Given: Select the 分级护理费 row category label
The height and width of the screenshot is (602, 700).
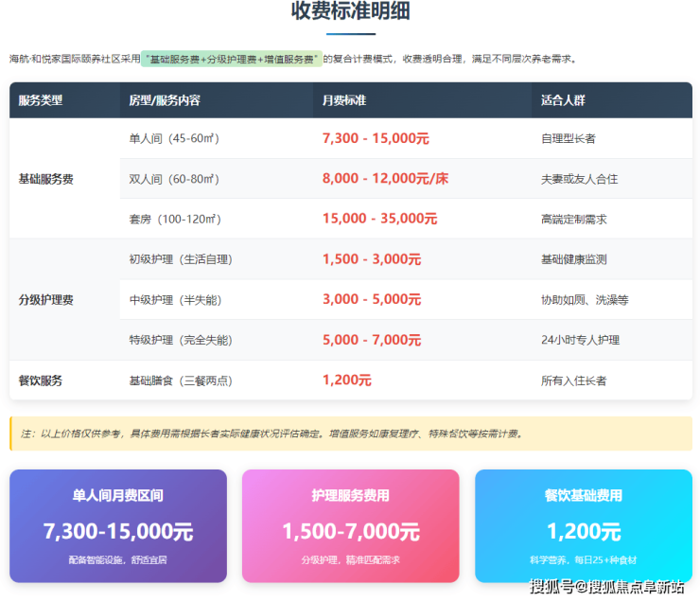Looking at the screenshot, I should click(x=46, y=300).
